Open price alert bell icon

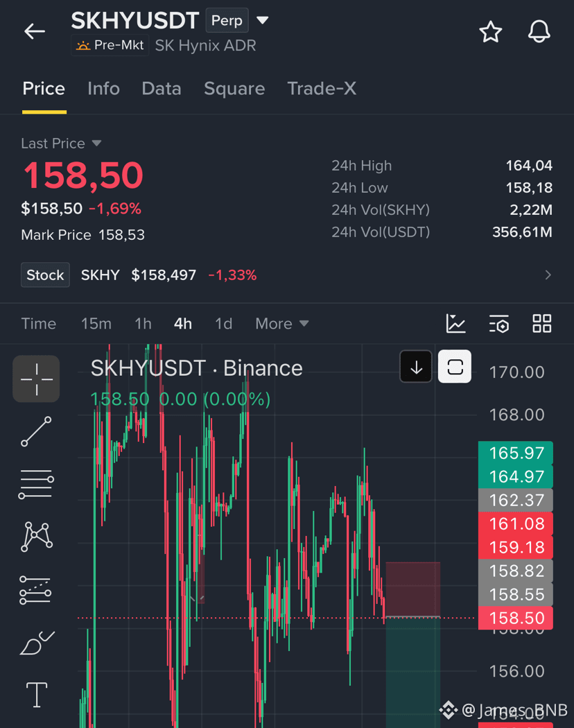pos(539,32)
